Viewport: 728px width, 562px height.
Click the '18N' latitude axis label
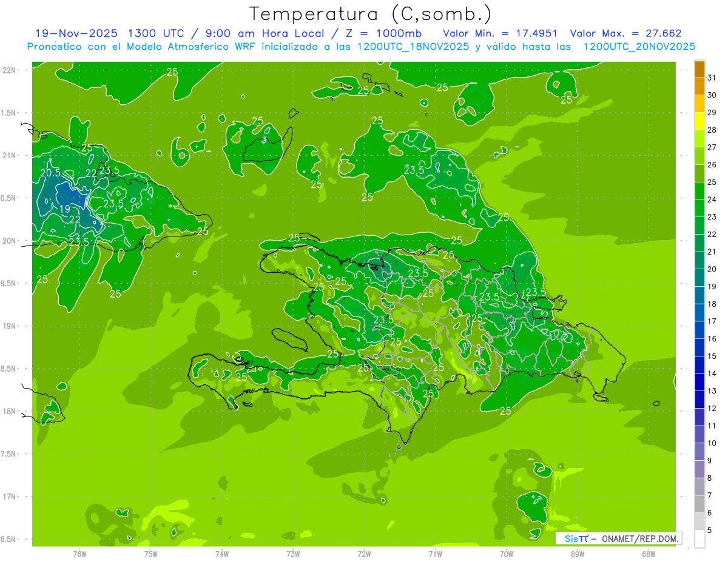click(x=9, y=411)
